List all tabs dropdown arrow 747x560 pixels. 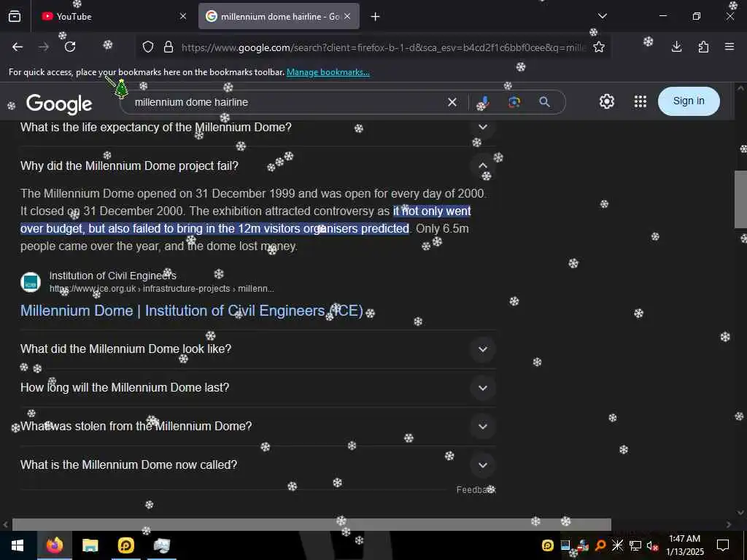pyautogui.click(x=602, y=16)
